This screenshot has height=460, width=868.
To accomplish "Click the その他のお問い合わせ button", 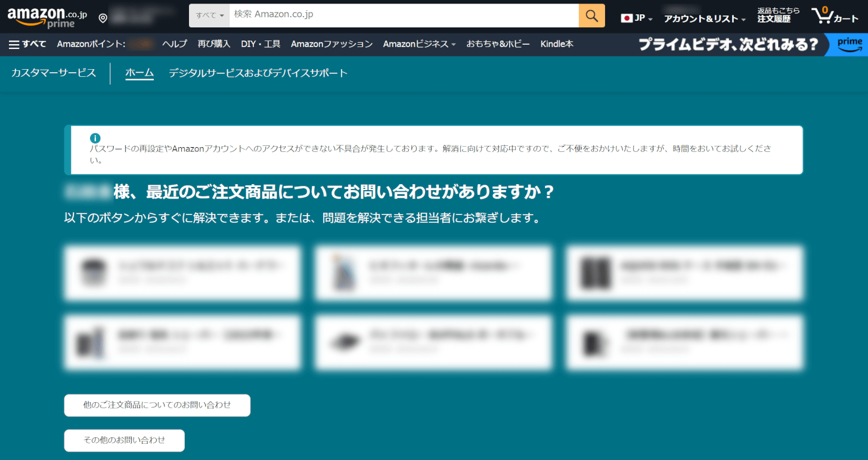I will 125,440.
